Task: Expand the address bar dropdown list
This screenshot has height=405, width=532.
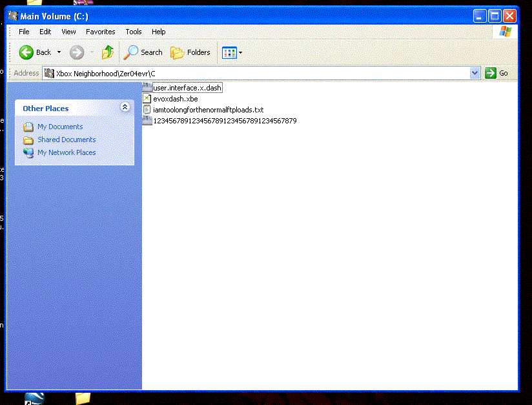Action: pos(475,73)
